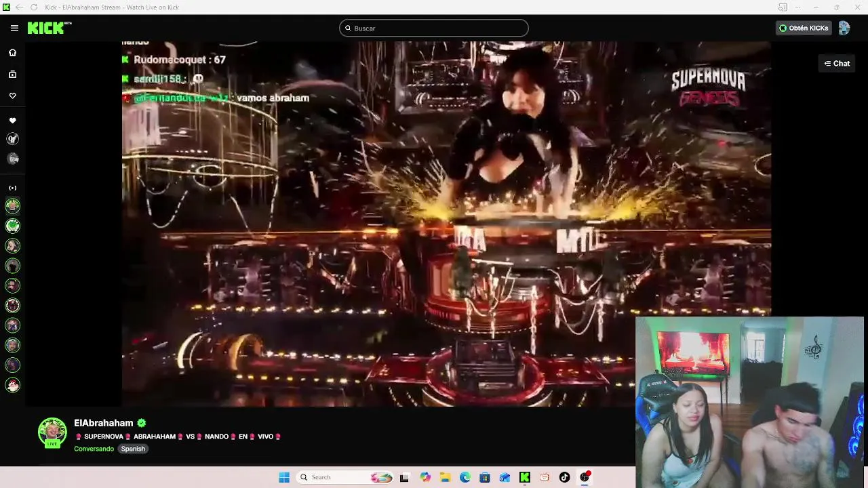Open the Browse icon in the sidebar
868x488 pixels.
[x=12, y=74]
